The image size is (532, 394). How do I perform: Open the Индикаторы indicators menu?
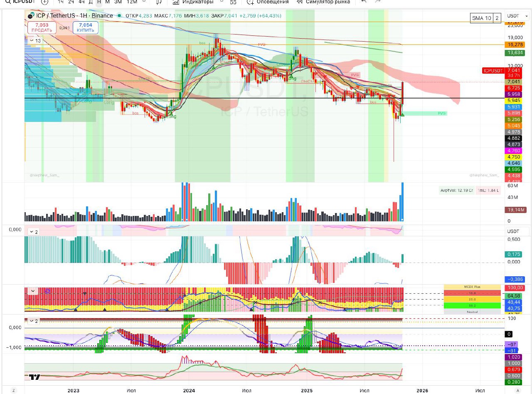pos(193,2)
